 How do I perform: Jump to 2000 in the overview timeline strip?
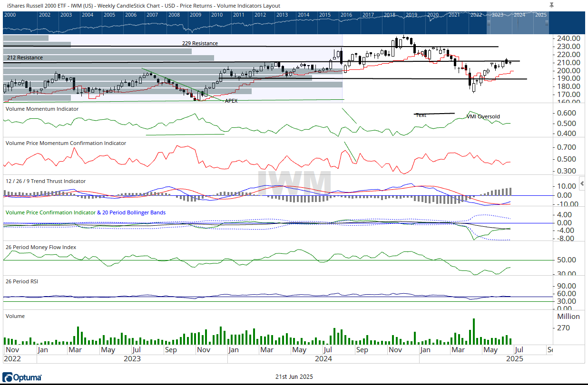tap(10, 15)
